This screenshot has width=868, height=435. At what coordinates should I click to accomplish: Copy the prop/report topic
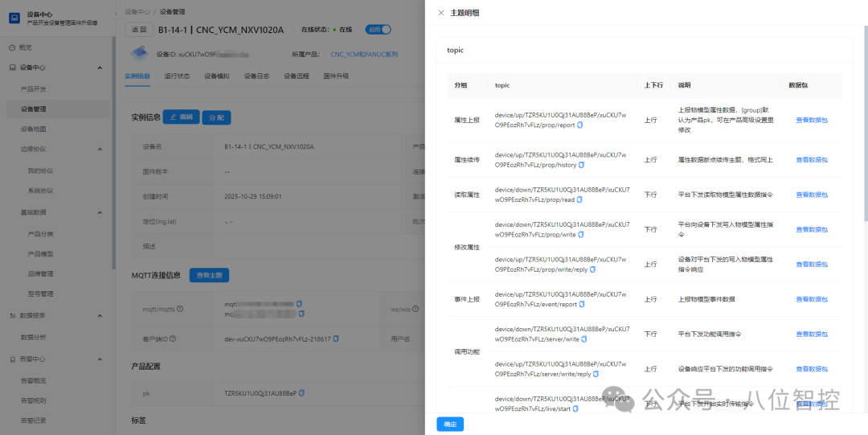pos(580,125)
